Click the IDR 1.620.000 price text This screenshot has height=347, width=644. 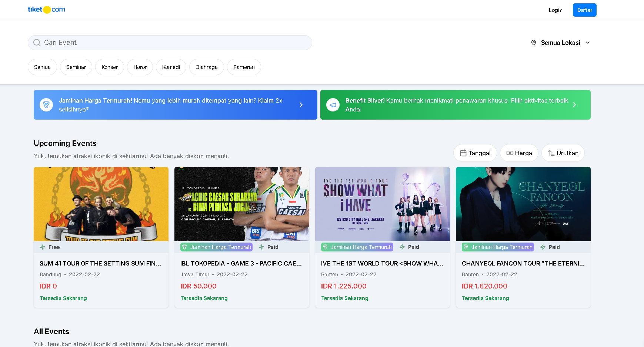click(484, 286)
